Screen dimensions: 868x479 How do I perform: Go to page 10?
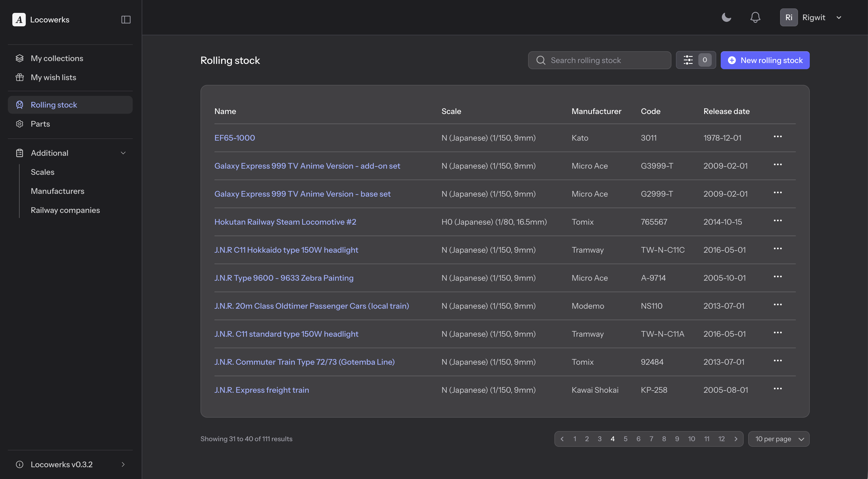[x=691, y=439]
